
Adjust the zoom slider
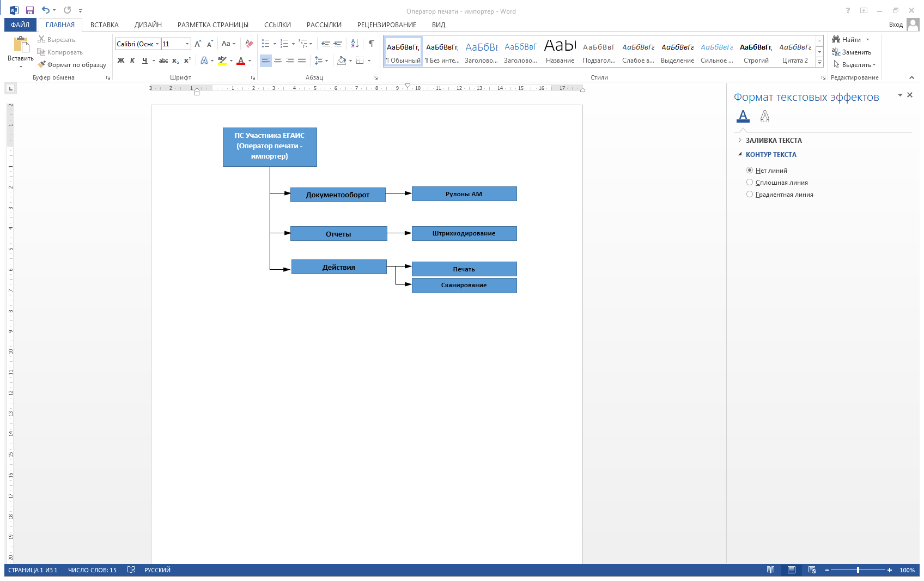(858, 570)
